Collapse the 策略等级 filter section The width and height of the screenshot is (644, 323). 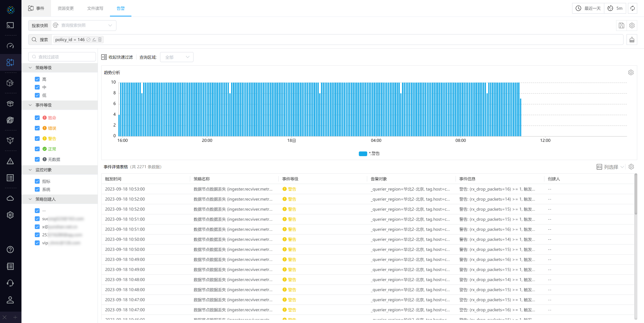tap(30, 68)
